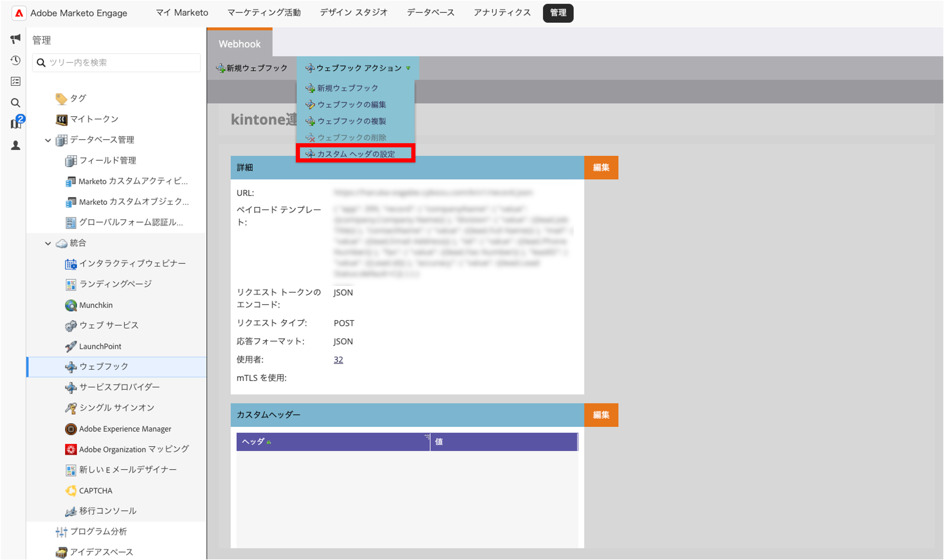Click the プログラム分析 sliders icon
The width and height of the screenshot is (944, 560).
(x=61, y=532)
